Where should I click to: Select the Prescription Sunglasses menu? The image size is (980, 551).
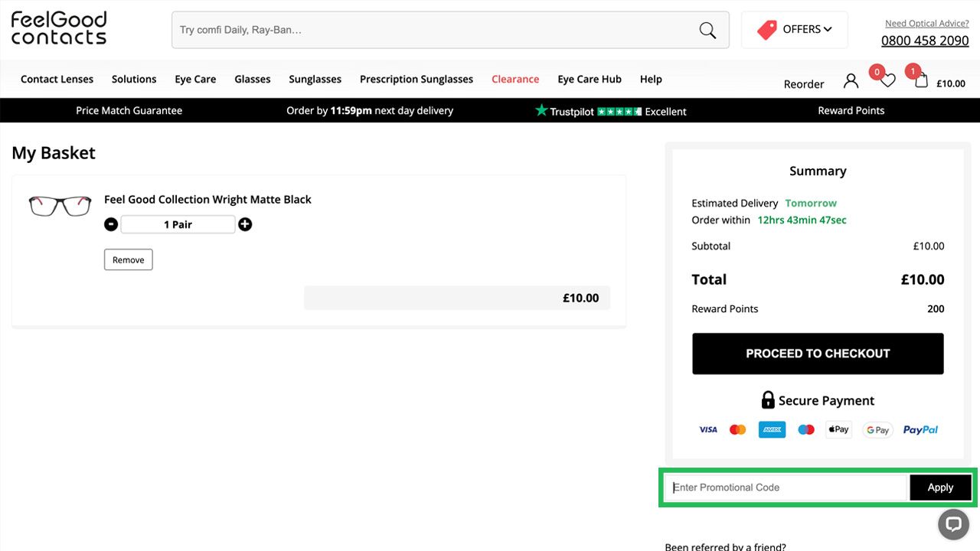[416, 79]
